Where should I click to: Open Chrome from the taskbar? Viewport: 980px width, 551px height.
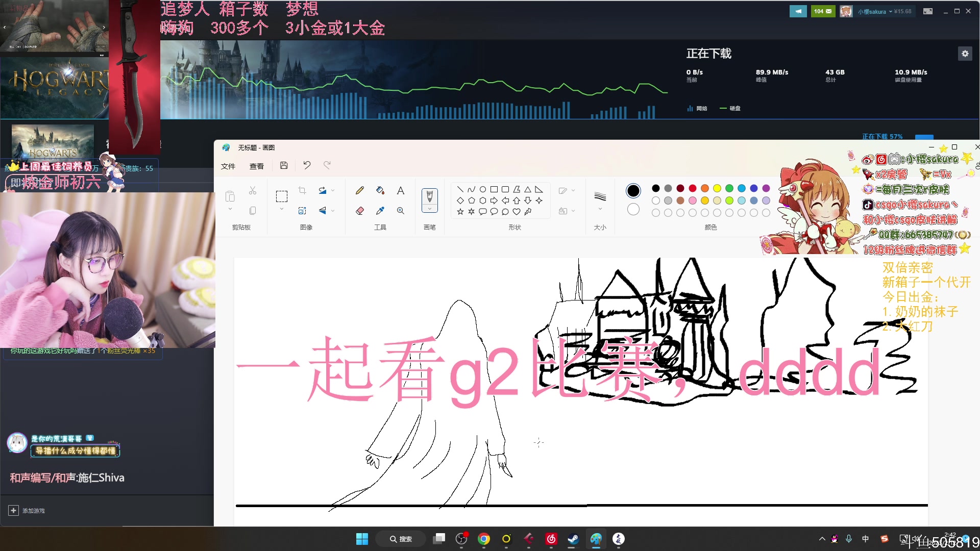tap(484, 539)
